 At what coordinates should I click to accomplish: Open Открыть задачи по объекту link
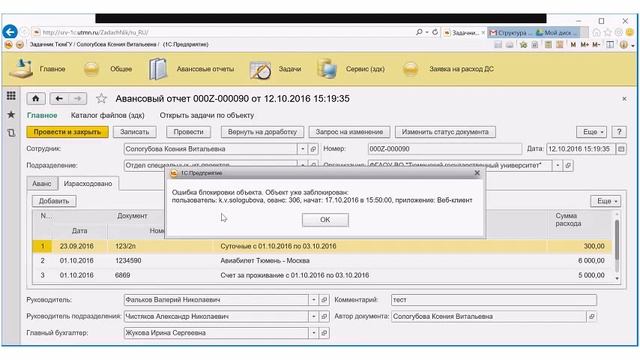[x=207, y=116]
